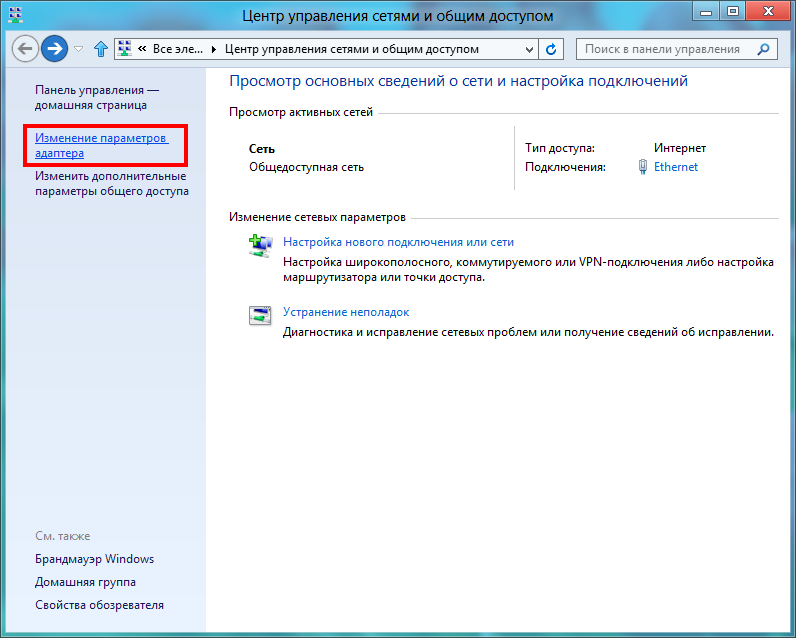Click 'Изменение сетевых параметров' section label
This screenshot has height=638, width=796.
(317, 217)
